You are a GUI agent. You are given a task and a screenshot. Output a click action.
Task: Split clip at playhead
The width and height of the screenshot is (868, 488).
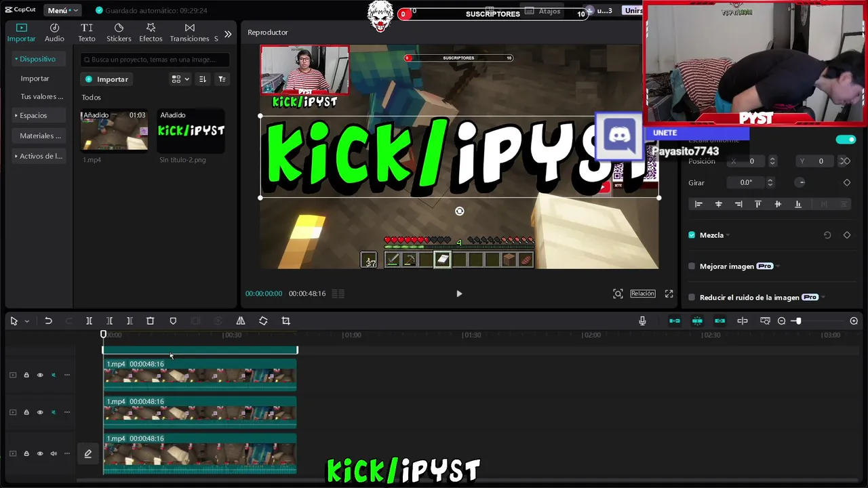89,321
